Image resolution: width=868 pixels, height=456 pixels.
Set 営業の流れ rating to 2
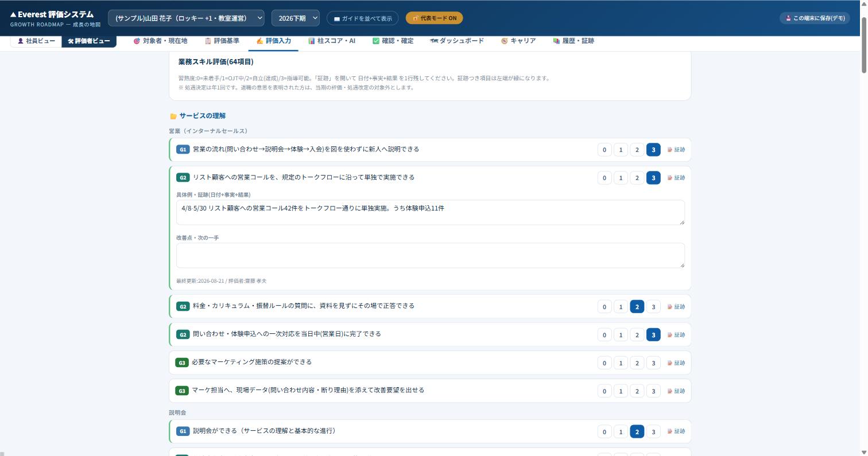click(x=637, y=150)
